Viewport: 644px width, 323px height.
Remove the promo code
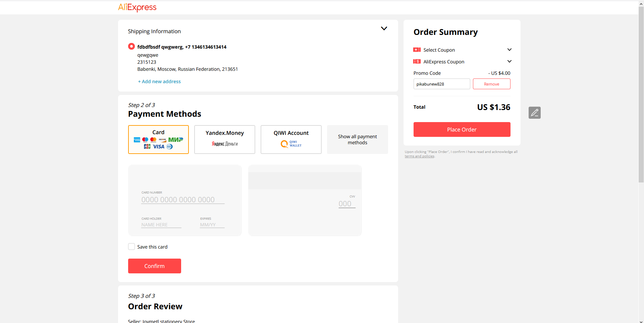pyautogui.click(x=492, y=84)
